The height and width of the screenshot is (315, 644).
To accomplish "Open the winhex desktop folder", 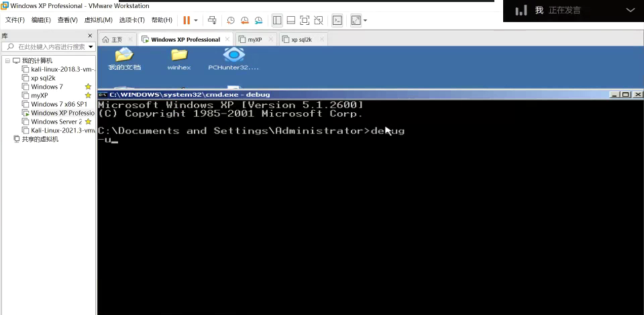I will click(x=179, y=59).
